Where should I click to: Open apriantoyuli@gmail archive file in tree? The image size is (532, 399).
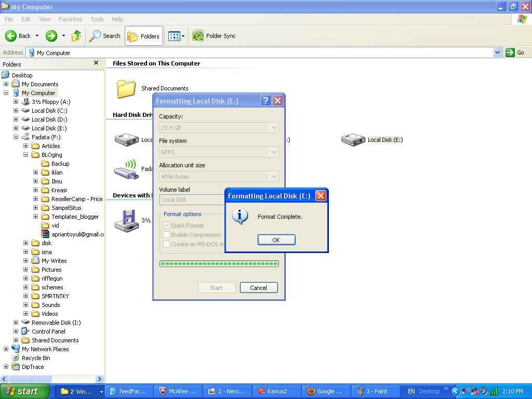73,234
